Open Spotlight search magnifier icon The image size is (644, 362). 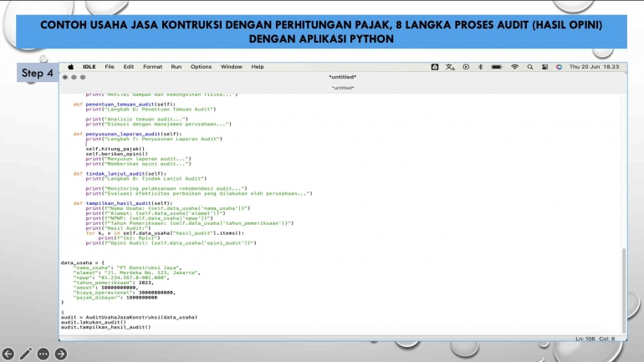click(530, 66)
